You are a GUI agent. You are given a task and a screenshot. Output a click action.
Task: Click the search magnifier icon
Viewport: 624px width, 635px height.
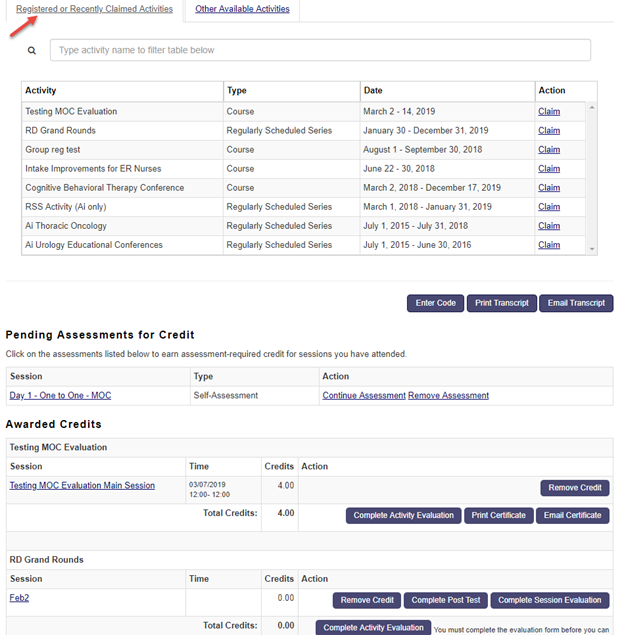point(32,50)
